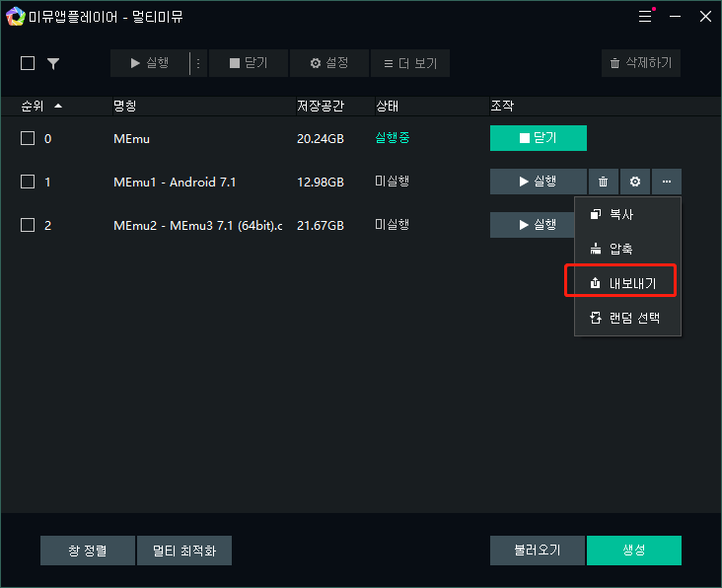Open the hamburger menu in title bar
The image size is (722, 588).
click(645, 16)
